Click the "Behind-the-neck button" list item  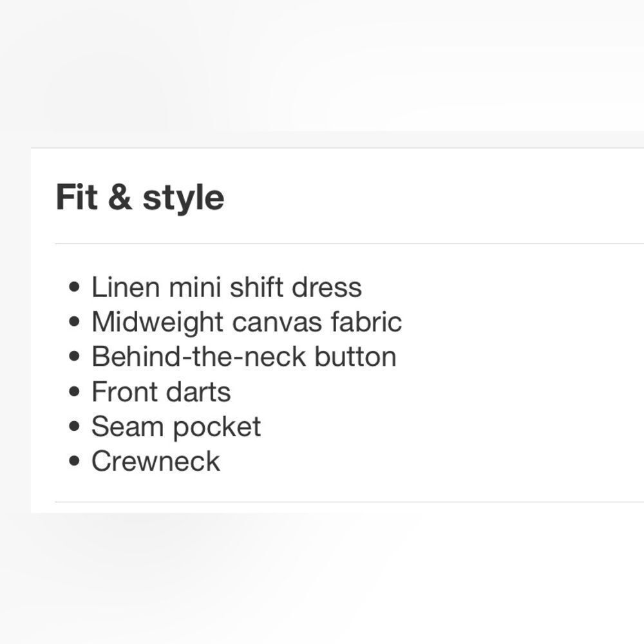(244, 357)
